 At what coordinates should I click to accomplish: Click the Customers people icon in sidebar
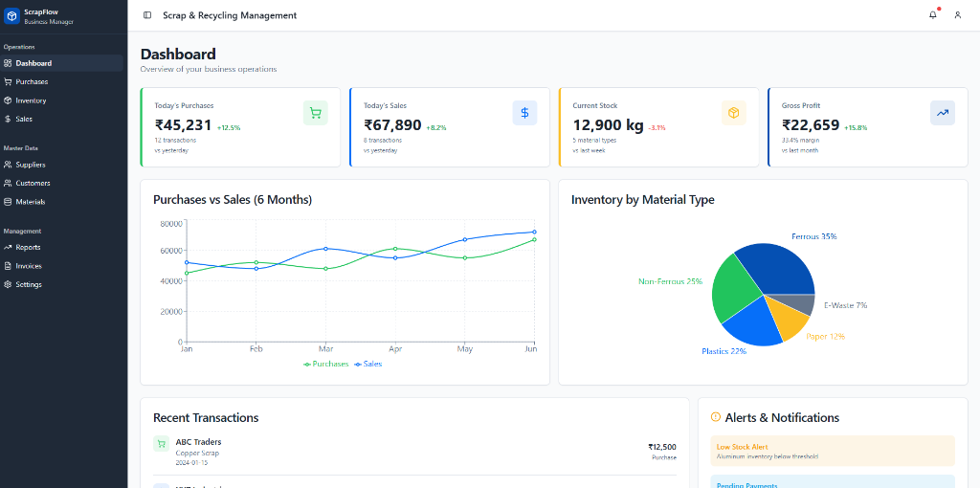click(8, 183)
